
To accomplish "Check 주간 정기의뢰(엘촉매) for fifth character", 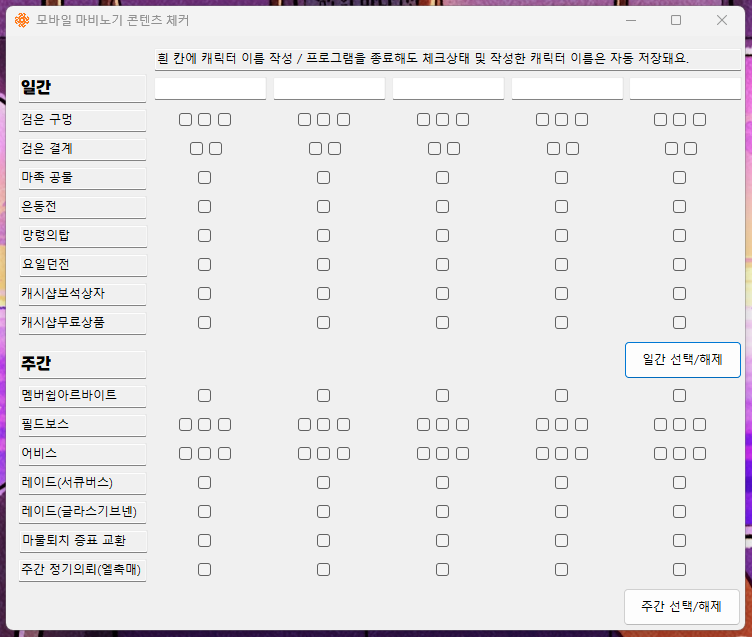I will [x=680, y=570].
